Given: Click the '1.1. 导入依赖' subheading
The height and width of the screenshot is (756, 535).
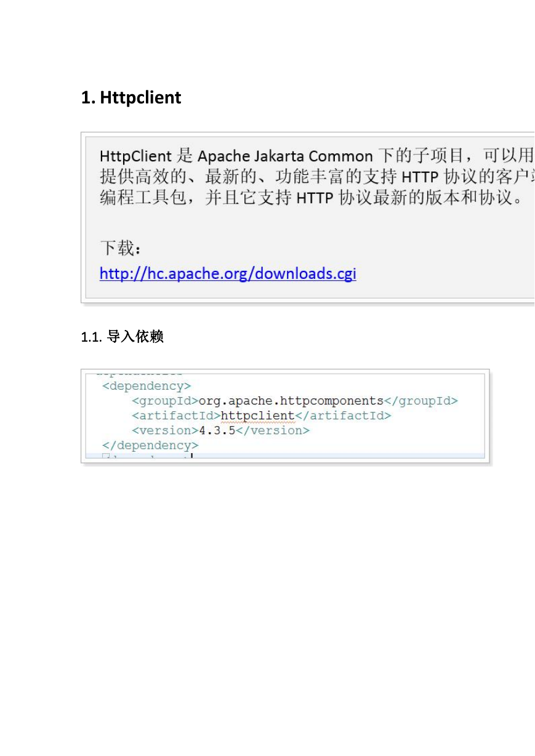Looking at the screenshot, I should [123, 337].
